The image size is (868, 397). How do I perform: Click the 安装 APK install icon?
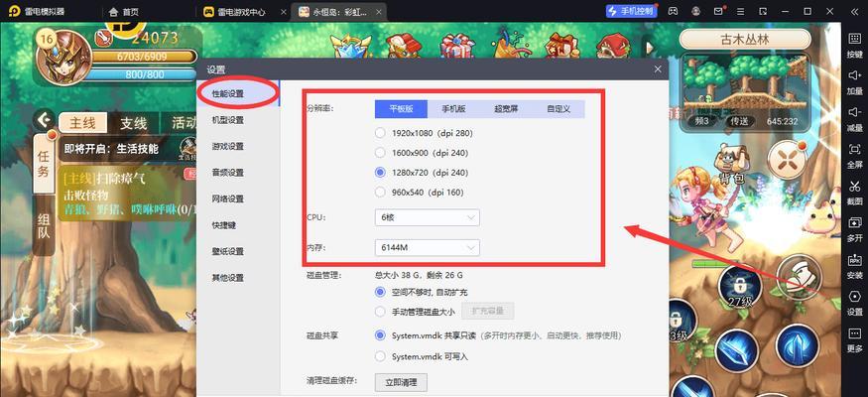pyautogui.click(x=854, y=259)
